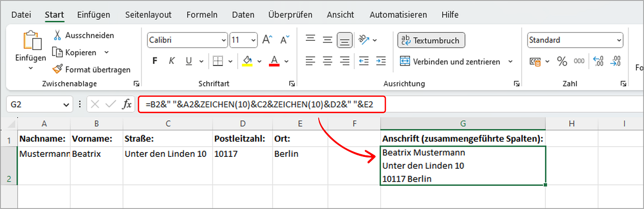Screen dimensions: 644x209
Task: Toggle italic formatting K button
Action: coord(172,61)
